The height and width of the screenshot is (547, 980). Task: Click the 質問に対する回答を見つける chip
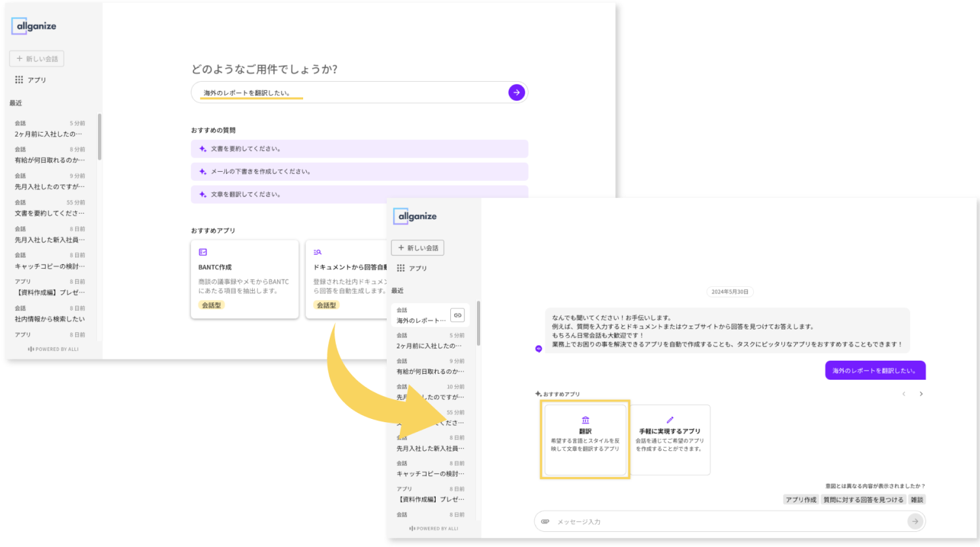coord(863,500)
